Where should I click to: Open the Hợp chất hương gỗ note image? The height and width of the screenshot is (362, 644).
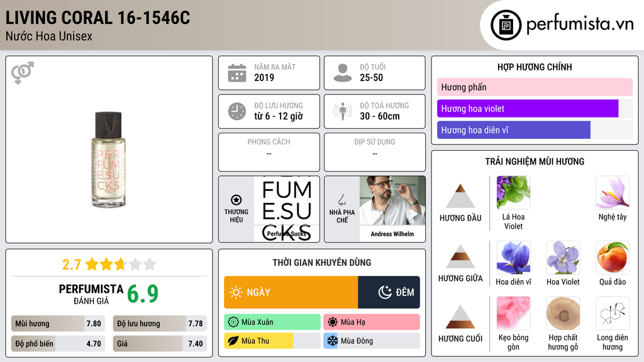563,314
